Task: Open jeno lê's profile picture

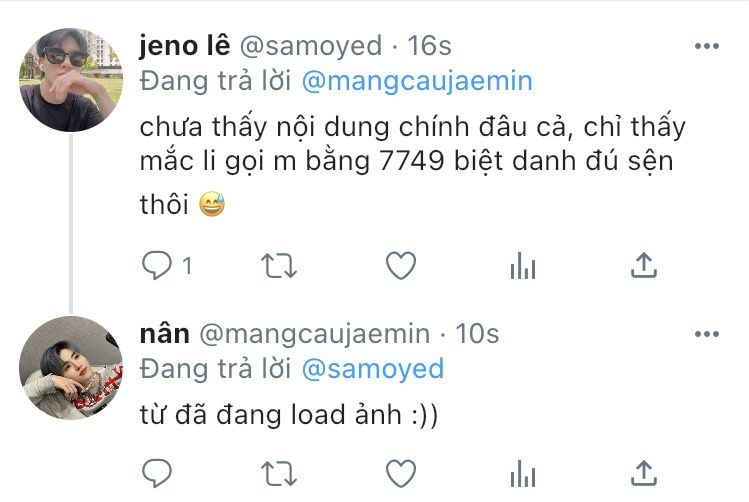Action: tap(71, 80)
